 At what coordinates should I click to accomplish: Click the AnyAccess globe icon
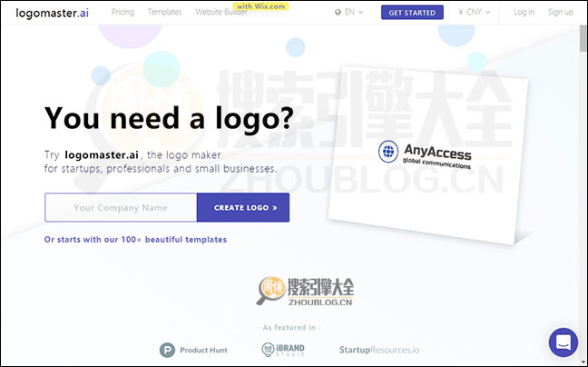(388, 152)
